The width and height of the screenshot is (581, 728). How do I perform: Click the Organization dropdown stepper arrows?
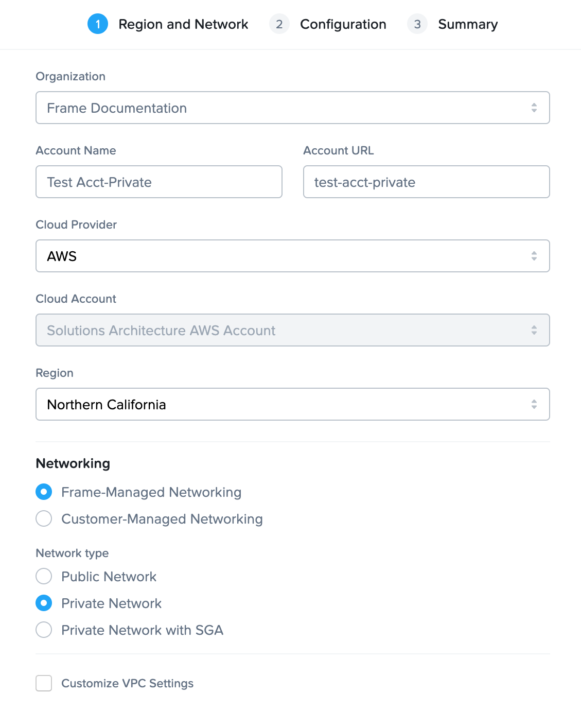pyautogui.click(x=534, y=108)
